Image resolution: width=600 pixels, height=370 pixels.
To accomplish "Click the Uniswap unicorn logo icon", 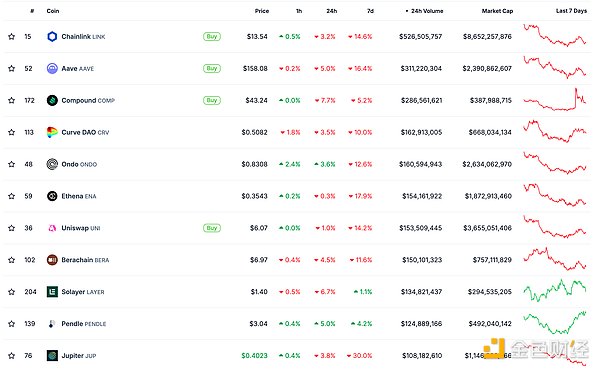I will pos(52,228).
